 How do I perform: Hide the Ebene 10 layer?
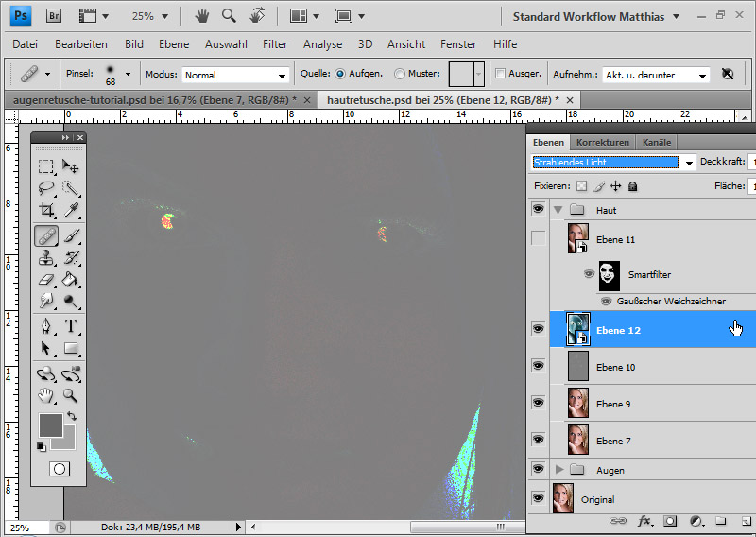[x=539, y=366]
